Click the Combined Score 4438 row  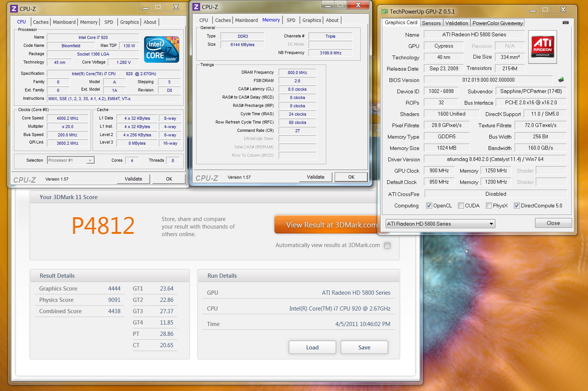(79, 311)
